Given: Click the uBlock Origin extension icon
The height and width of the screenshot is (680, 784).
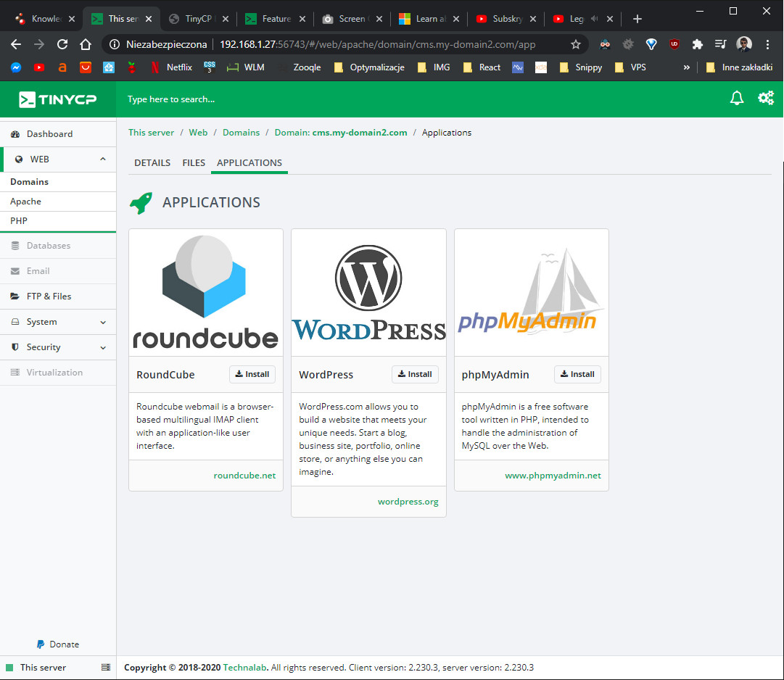Looking at the screenshot, I should point(674,44).
